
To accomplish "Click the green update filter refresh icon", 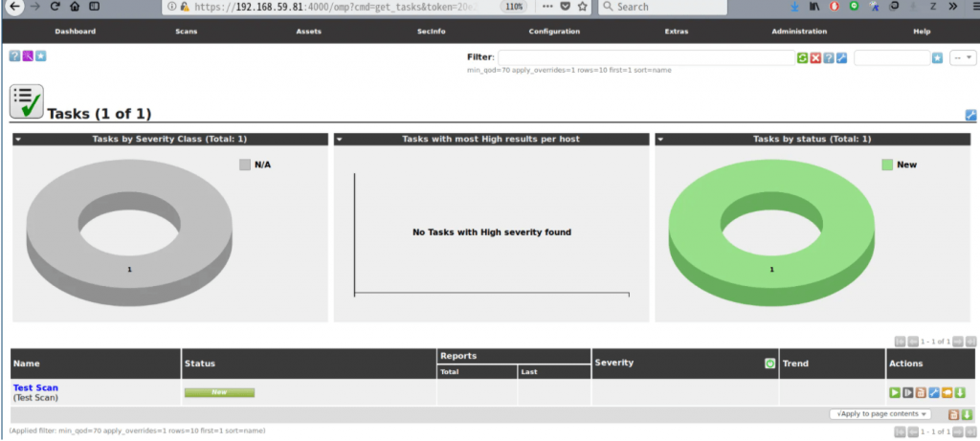I will [803, 58].
